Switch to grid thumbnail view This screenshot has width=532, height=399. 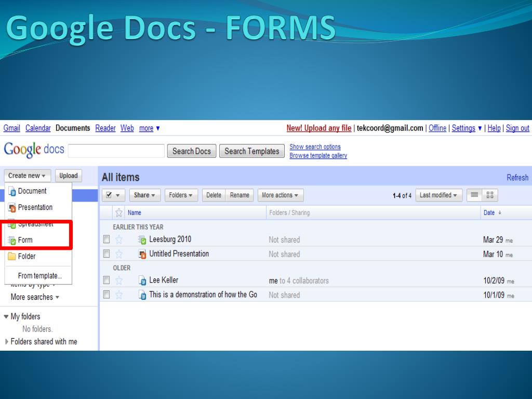(x=489, y=195)
